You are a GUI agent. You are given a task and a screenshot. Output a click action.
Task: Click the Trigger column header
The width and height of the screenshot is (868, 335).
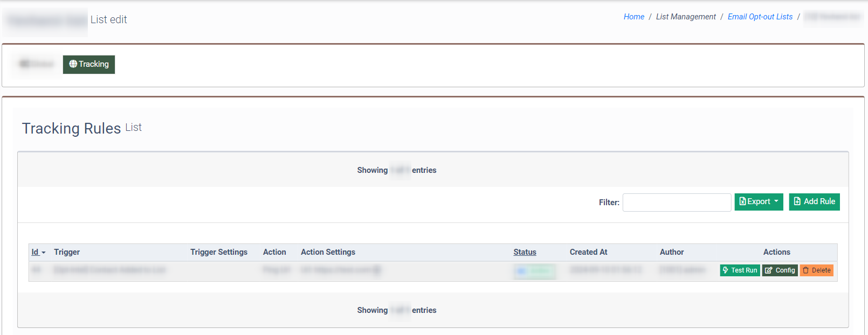tap(67, 252)
